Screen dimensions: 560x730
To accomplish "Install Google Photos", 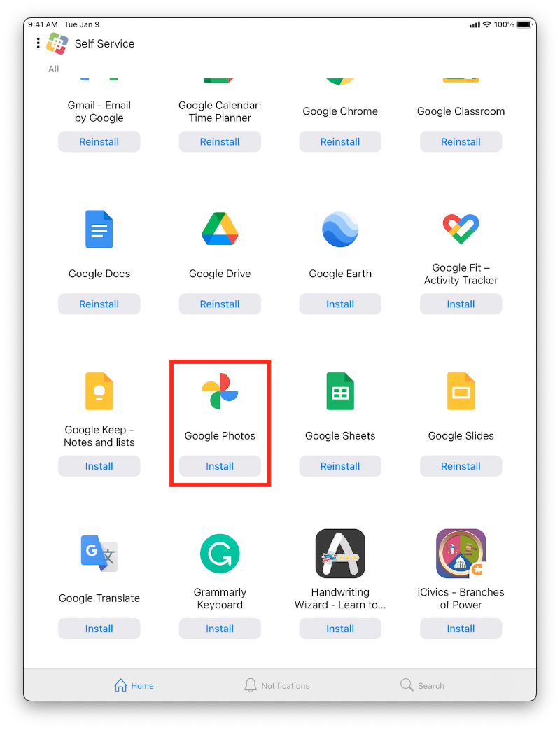I will (x=220, y=466).
